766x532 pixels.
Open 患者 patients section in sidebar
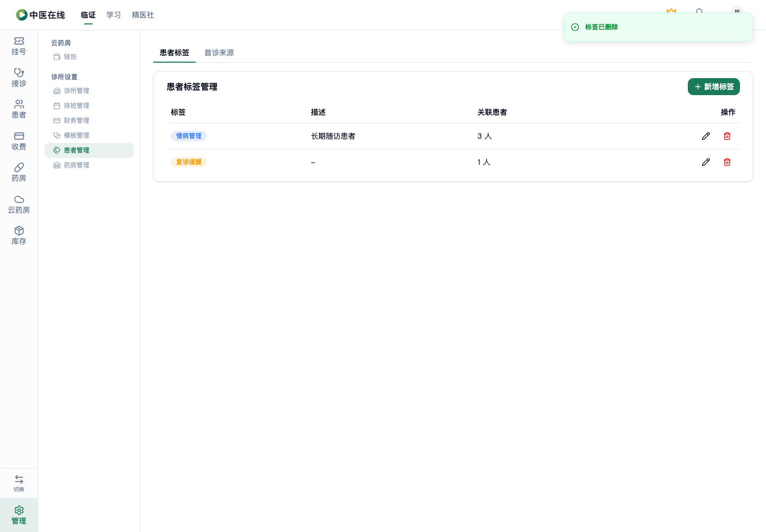[x=19, y=109]
